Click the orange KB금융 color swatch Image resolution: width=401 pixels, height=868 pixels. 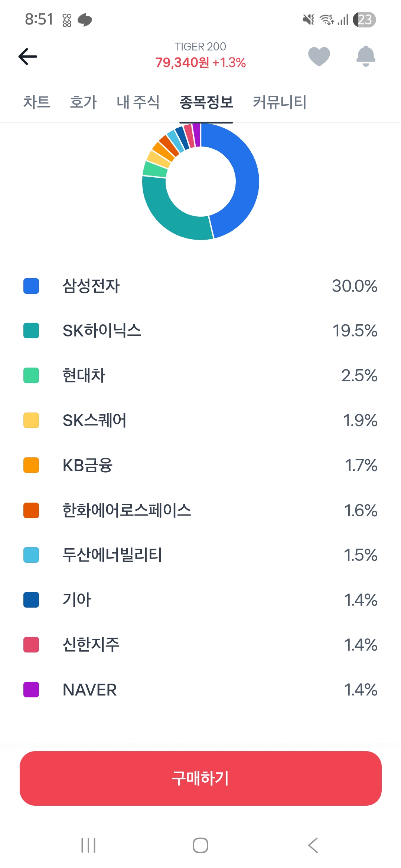pos(31,465)
